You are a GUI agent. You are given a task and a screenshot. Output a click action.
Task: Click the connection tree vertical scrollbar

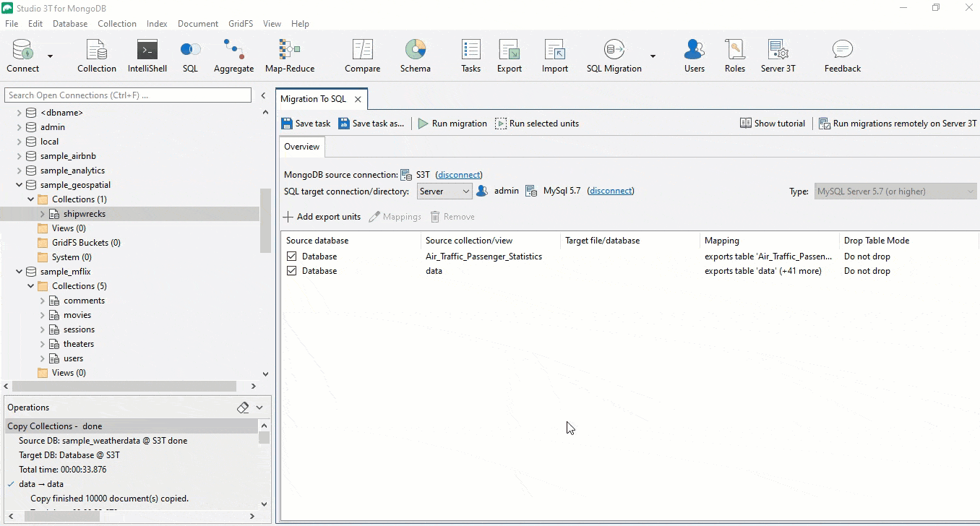(265, 221)
